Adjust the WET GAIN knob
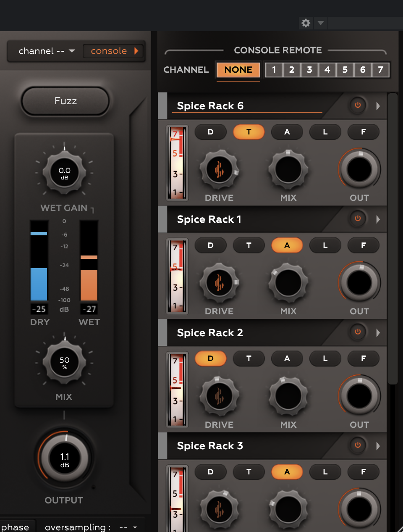 64,173
